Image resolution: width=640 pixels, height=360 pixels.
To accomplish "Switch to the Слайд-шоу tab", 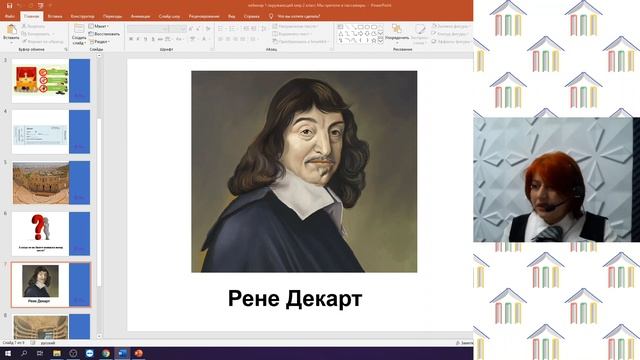I will tap(169, 16).
